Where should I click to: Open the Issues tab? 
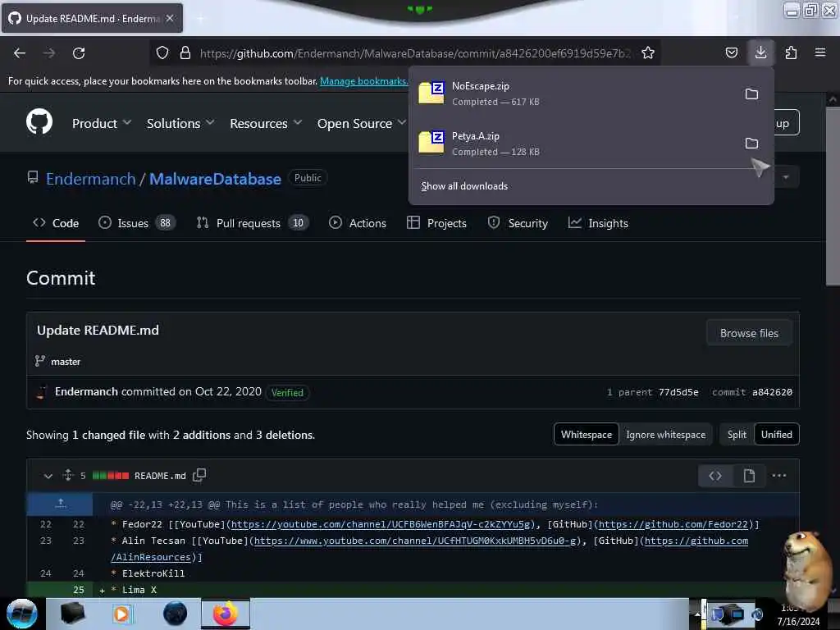tap(137, 223)
